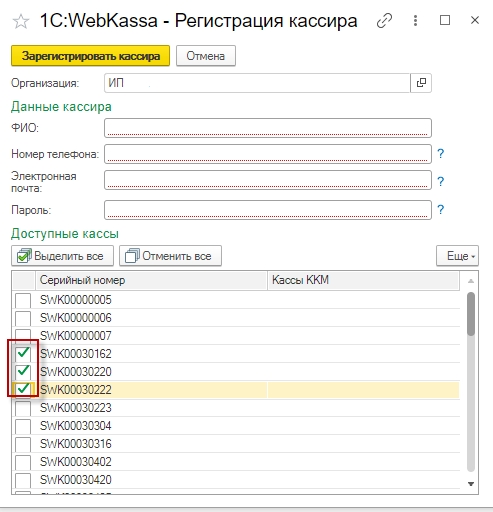Viewport: 493px width, 512px height.
Task: Show help for email field
Action: tap(441, 182)
